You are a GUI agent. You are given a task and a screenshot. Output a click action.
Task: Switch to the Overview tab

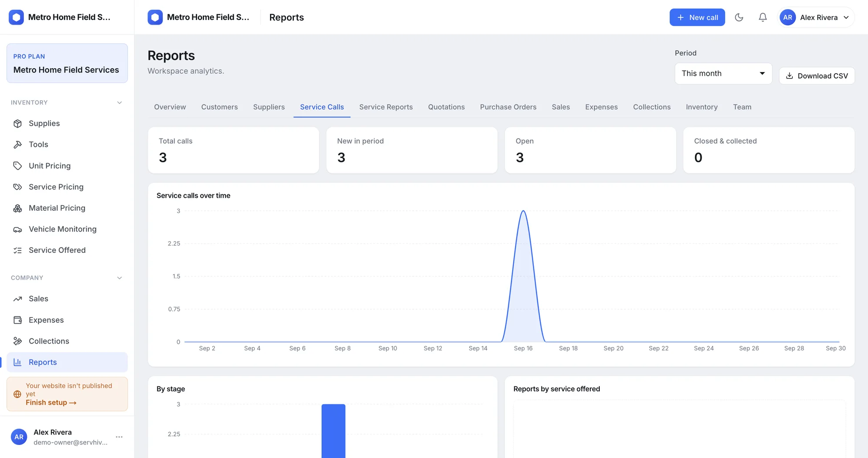pos(170,107)
